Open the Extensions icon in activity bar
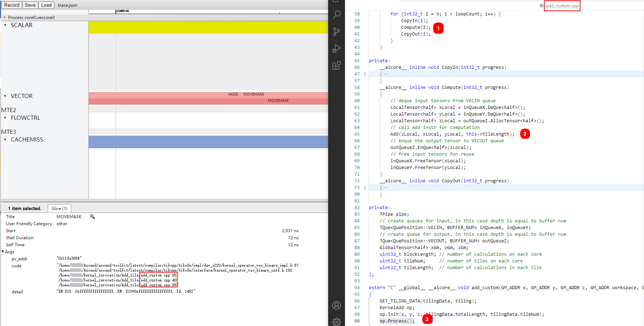This screenshot has width=644, height=326. (x=337, y=65)
